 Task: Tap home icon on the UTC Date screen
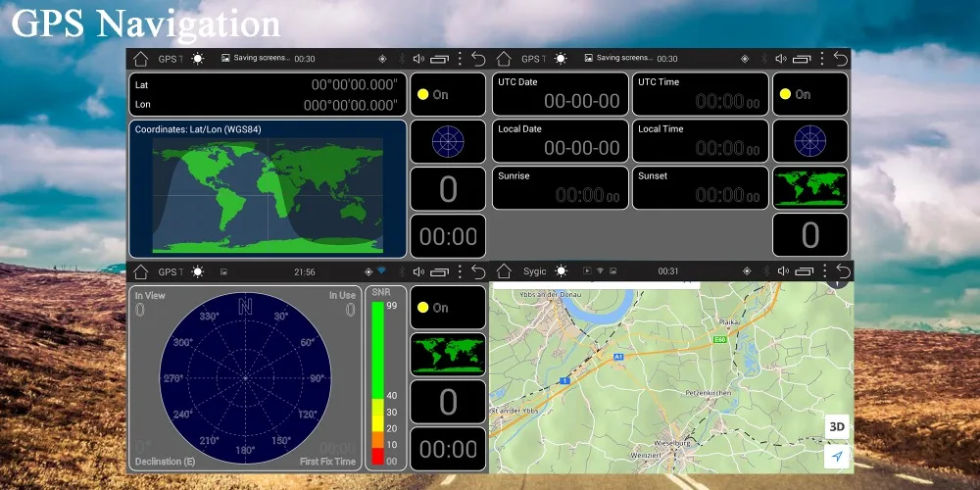tap(504, 59)
